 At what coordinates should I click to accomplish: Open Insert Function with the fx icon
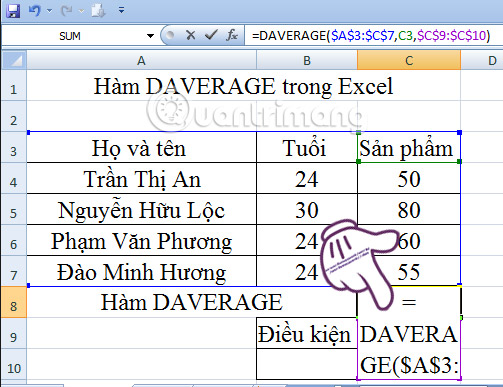[232, 35]
